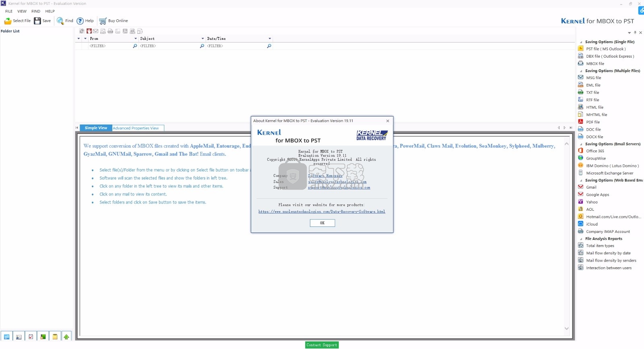This screenshot has width=644, height=349.
Task: Click the Buy Online shopping cart
Action: [x=103, y=21]
